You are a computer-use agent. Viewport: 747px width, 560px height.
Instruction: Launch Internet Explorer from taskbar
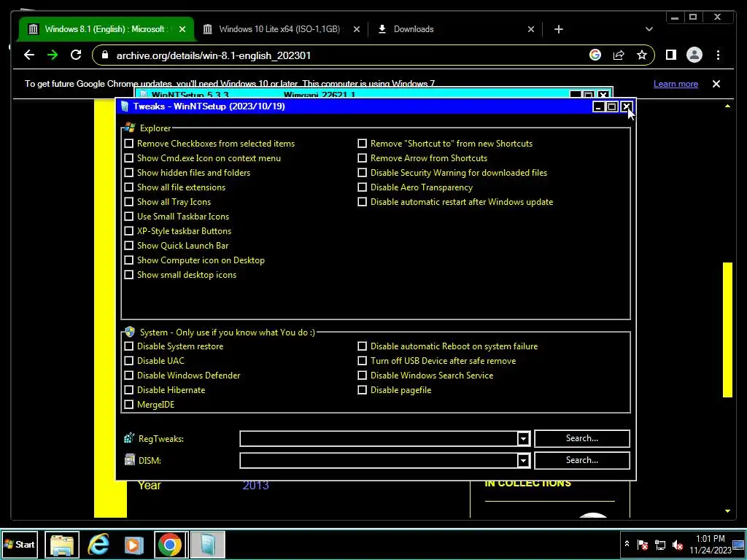pos(98,545)
